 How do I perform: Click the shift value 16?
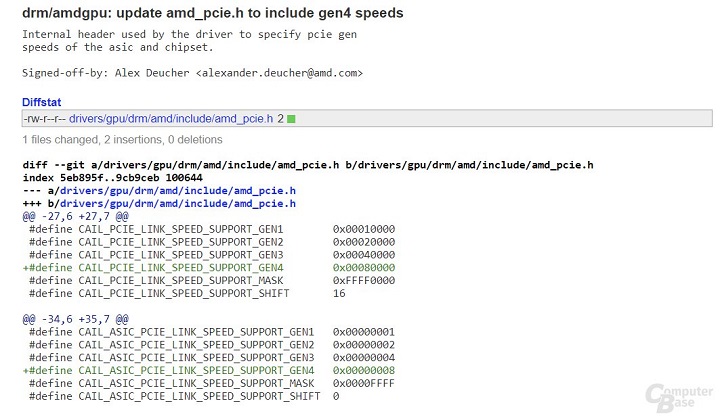click(339, 293)
